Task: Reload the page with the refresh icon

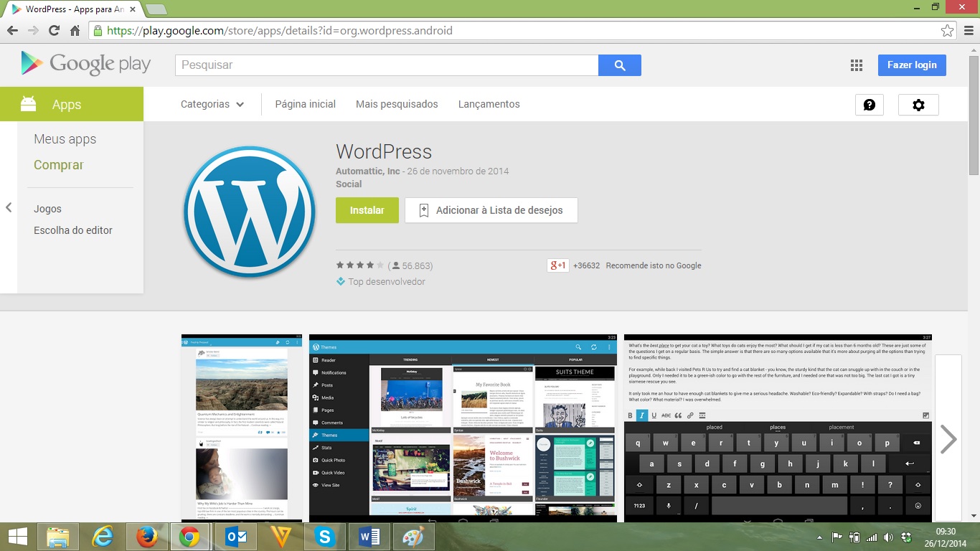Action: [54, 31]
